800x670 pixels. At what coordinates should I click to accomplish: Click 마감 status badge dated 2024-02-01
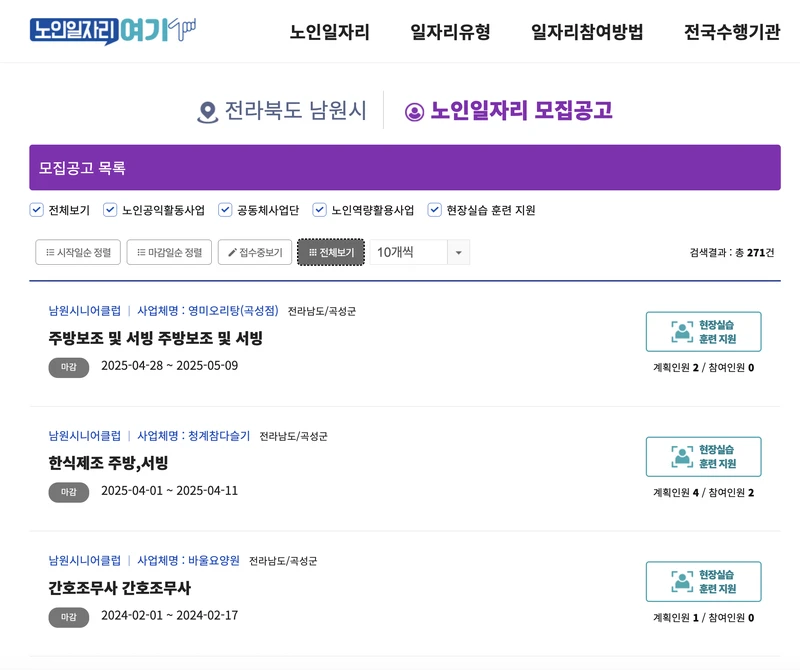(69, 617)
